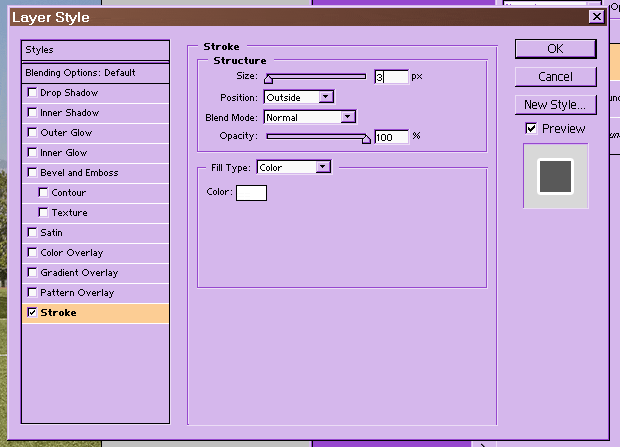Open Blending Options: Default
The width and height of the screenshot is (620, 447).
(95, 73)
